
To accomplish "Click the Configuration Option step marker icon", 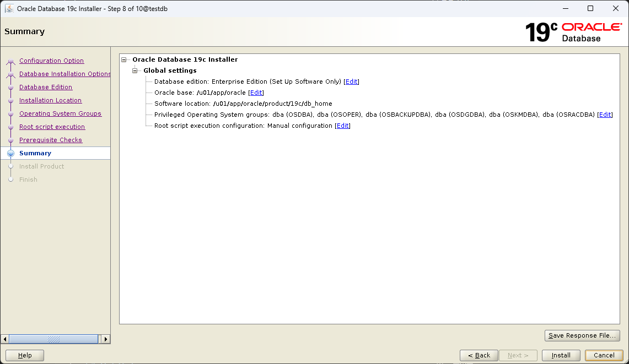I will pos(11,61).
